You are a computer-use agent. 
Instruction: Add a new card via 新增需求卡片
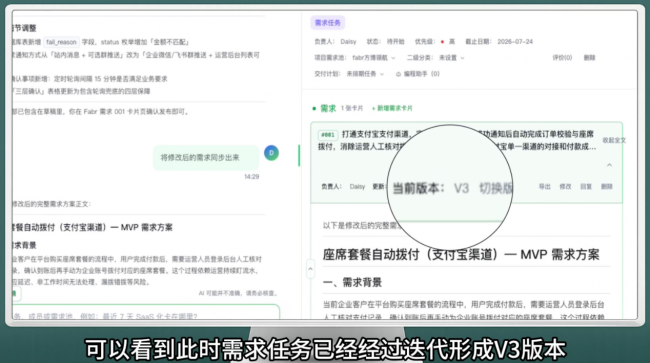392,108
